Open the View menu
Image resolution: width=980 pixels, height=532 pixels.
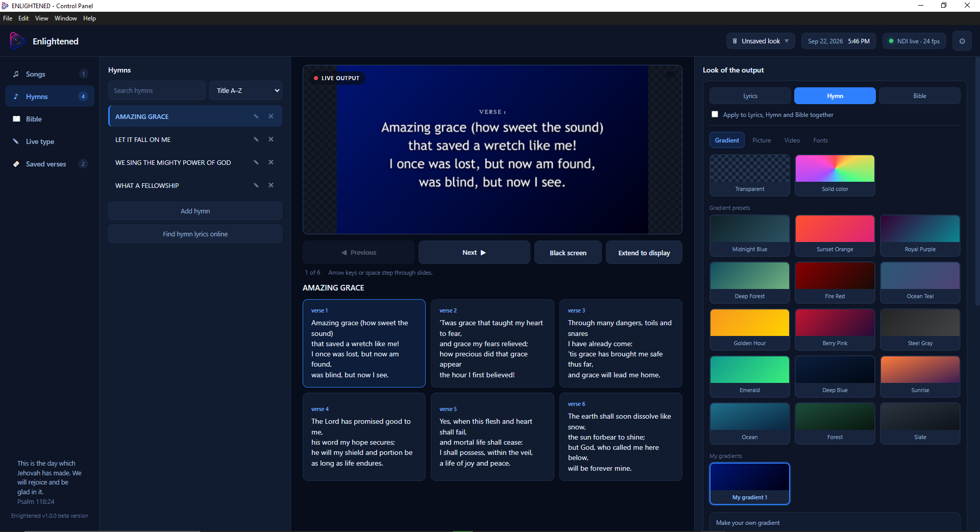41,18
